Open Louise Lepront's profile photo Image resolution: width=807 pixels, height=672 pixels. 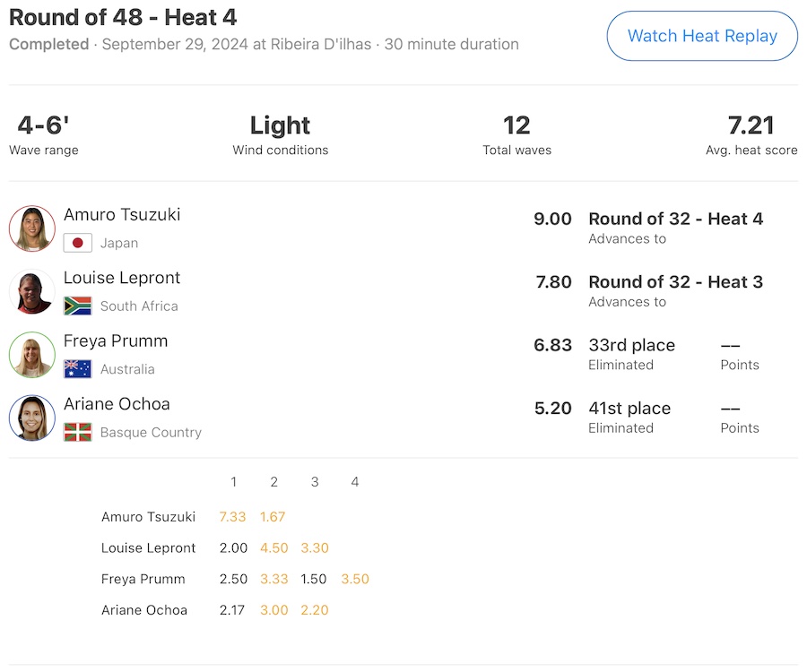point(32,292)
